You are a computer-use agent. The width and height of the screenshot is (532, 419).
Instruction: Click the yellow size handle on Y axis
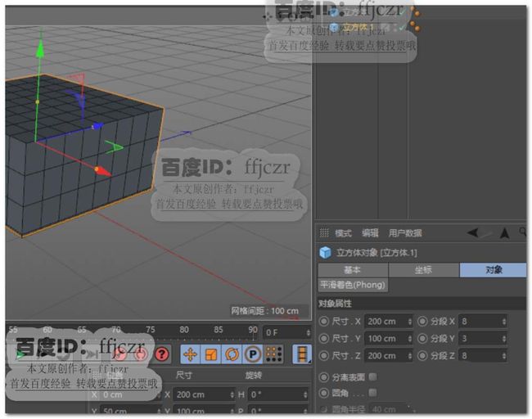coord(38,101)
